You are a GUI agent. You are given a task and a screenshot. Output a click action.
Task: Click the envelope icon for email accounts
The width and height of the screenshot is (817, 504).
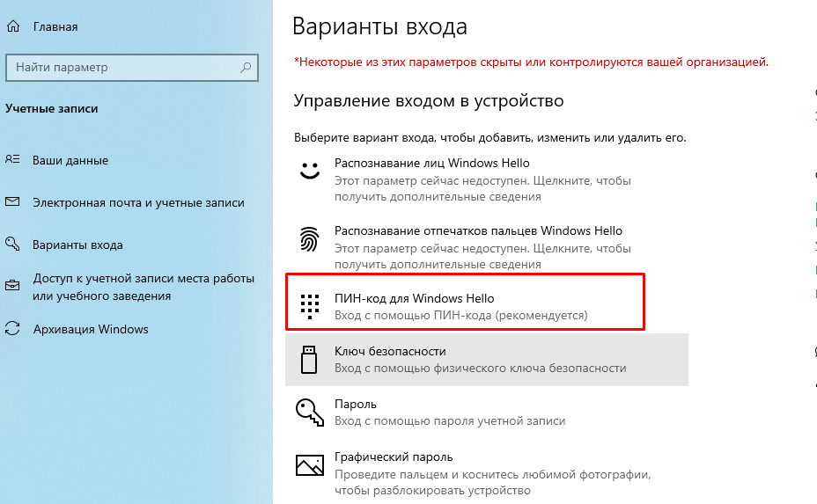point(12,202)
